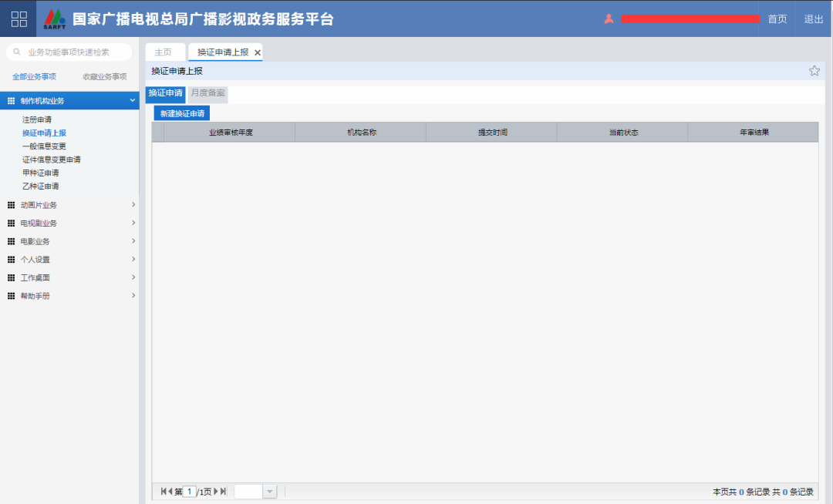Expand the 电影业务 section chevron
The height and width of the screenshot is (504, 833).
[x=133, y=241]
